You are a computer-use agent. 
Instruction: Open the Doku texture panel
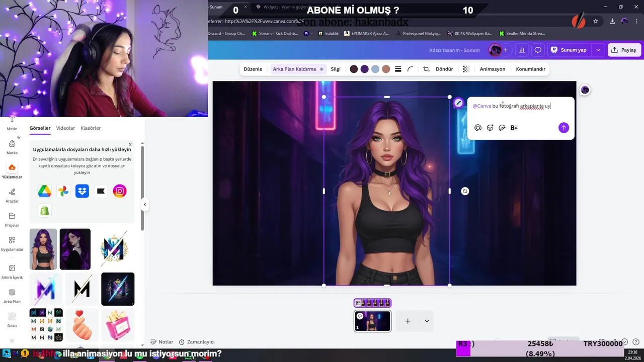tap(12, 320)
